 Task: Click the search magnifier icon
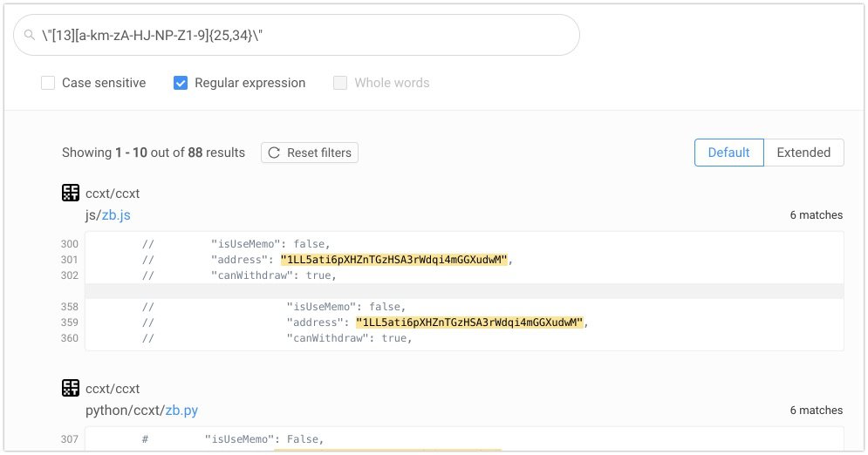31,35
